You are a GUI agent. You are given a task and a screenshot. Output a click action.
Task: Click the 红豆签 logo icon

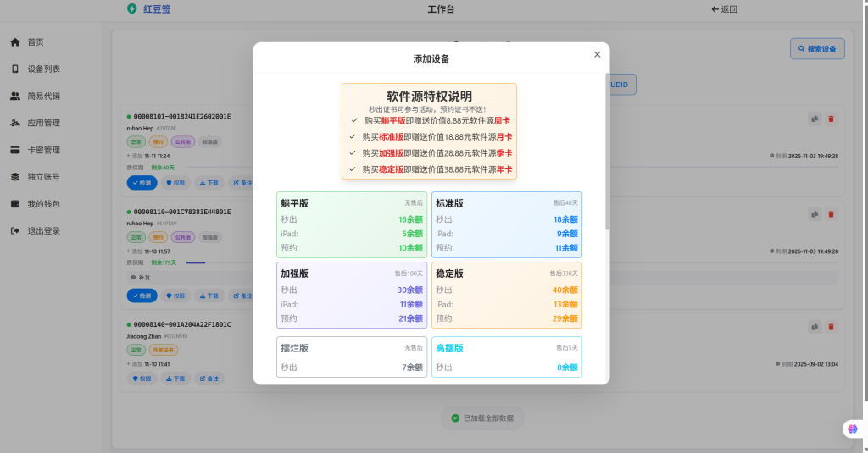point(131,8)
